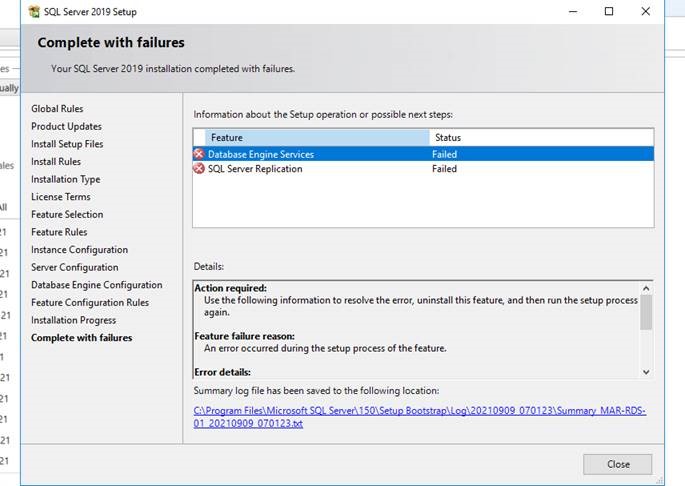Viewport: 685px width, 486px height.
Task: Click the Global Rules step
Action: pos(57,108)
